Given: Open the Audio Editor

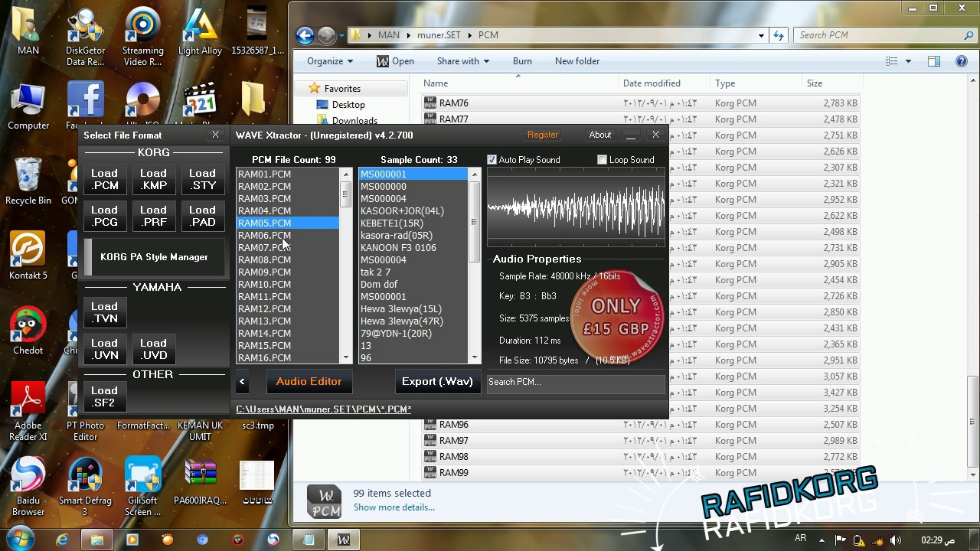Looking at the screenshot, I should 309,381.
